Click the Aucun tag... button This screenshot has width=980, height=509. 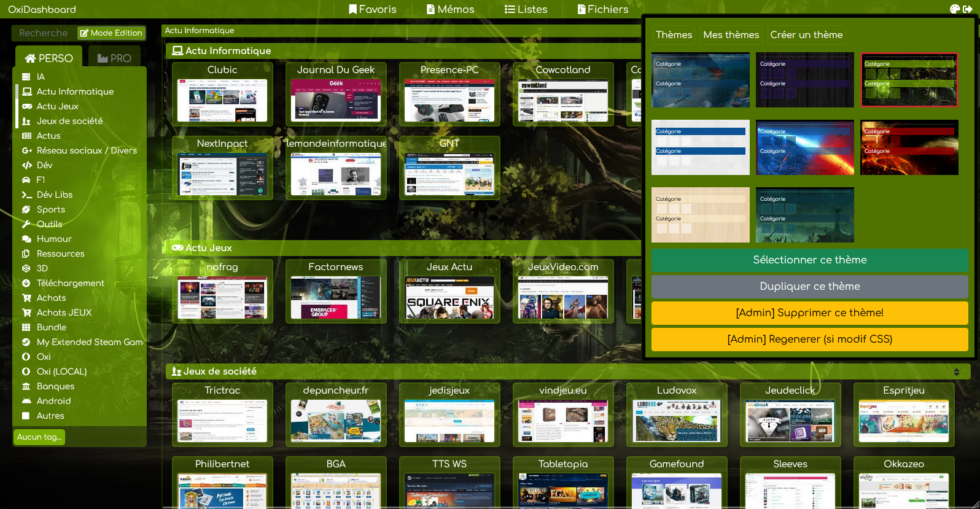tap(39, 437)
